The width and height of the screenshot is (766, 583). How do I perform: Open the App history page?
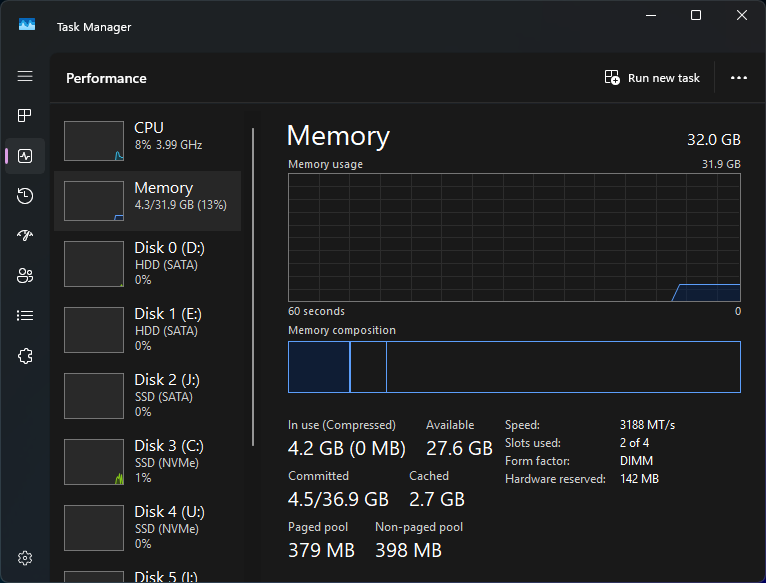click(25, 196)
